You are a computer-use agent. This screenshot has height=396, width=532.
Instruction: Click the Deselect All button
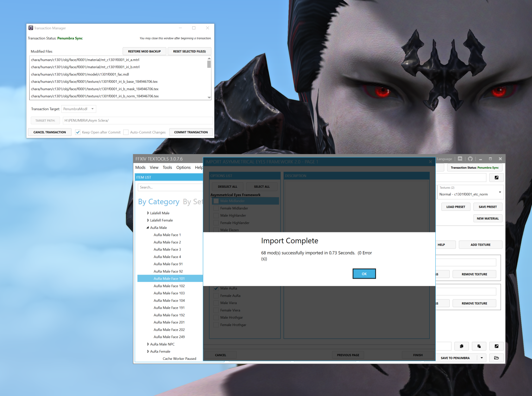227,187
